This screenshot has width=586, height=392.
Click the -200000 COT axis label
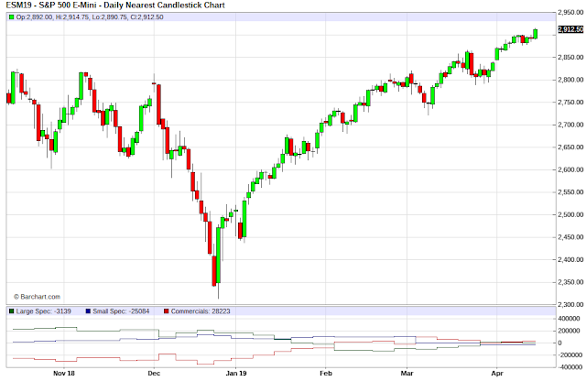point(569,355)
